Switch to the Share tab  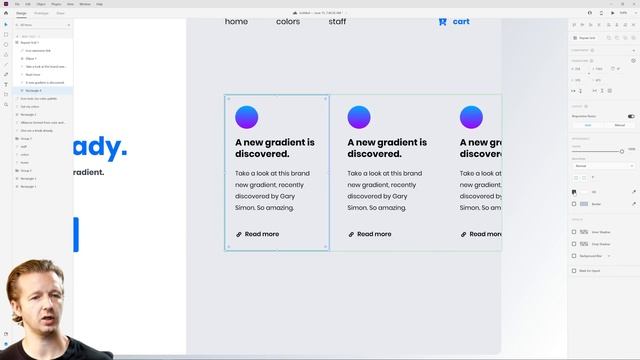tap(60, 13)
